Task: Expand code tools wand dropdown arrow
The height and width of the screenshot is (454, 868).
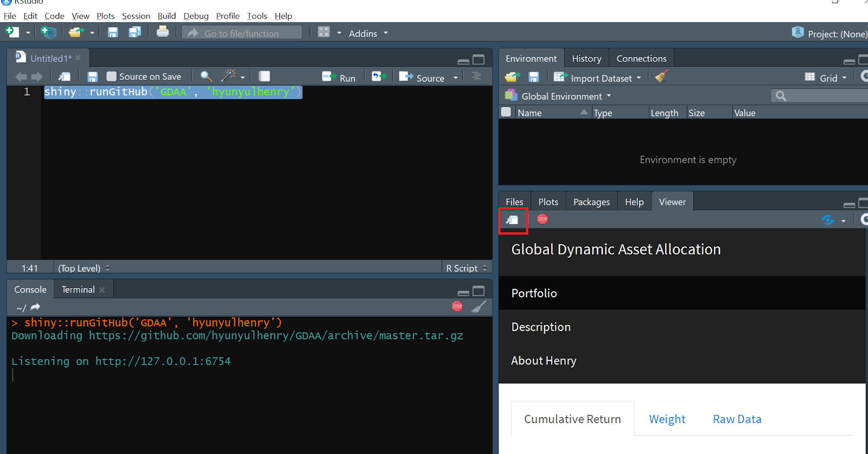Action: (x=242, y=78)
